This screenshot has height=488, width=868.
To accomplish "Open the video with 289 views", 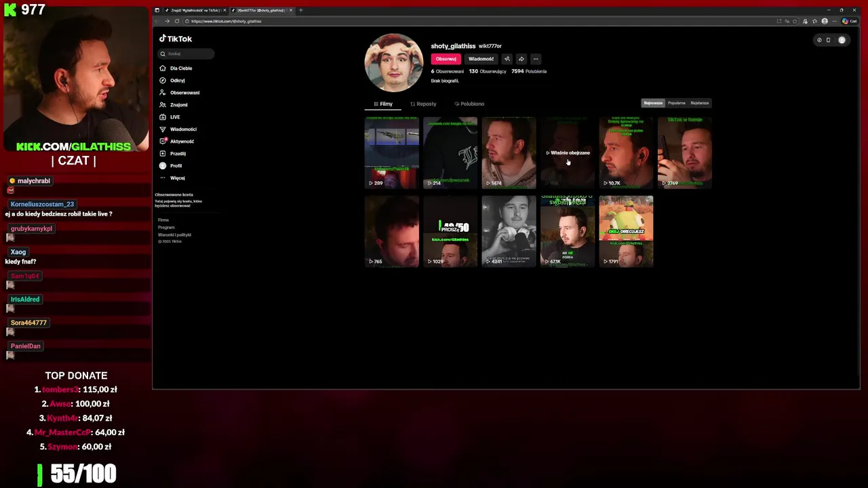I will pos(392,152).
